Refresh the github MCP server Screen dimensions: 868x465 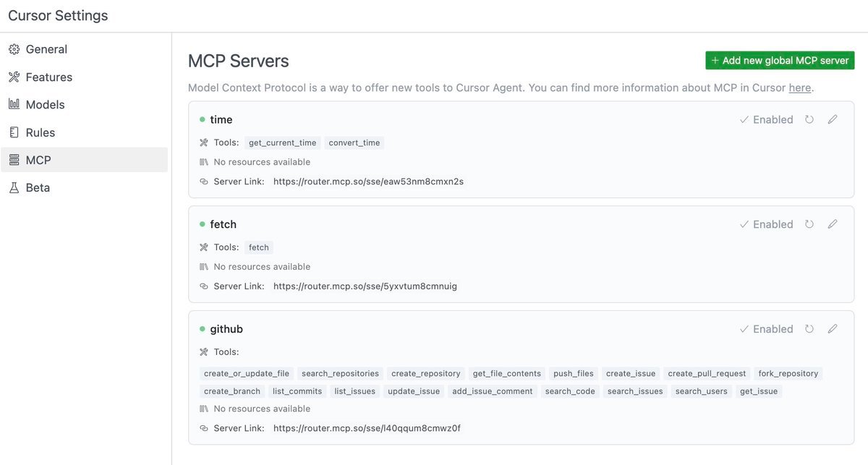809,329
